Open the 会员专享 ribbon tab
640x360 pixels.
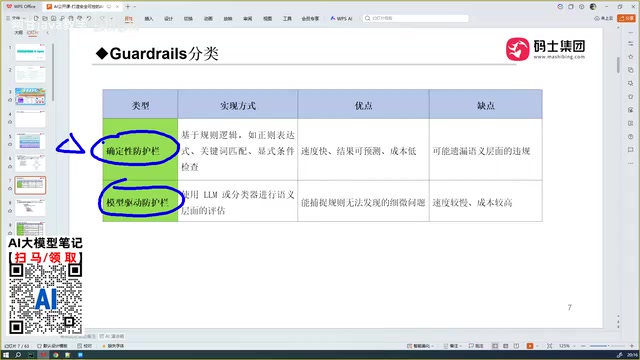(x=310, y=19)
